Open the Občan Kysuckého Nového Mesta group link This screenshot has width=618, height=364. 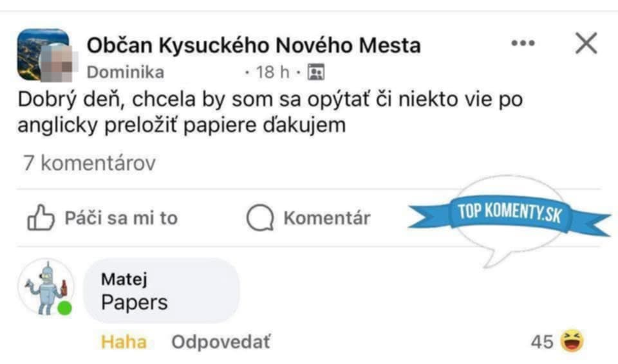click(x=254, y=45)
